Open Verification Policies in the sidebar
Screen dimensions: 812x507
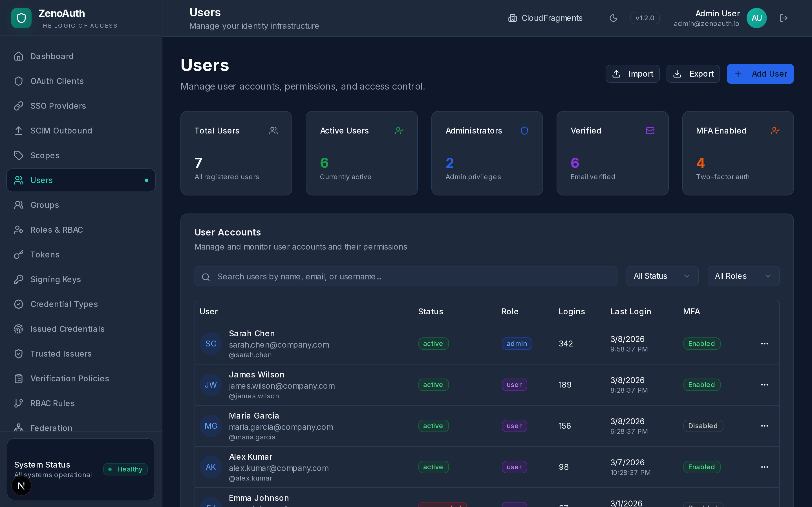click(x=69, y=378)
